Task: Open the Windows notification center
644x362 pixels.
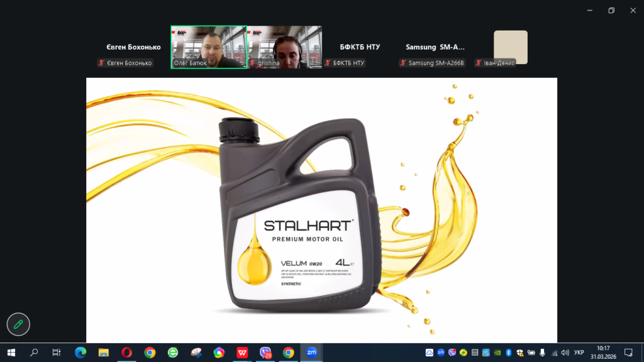Action: click(x=628, y=353)
